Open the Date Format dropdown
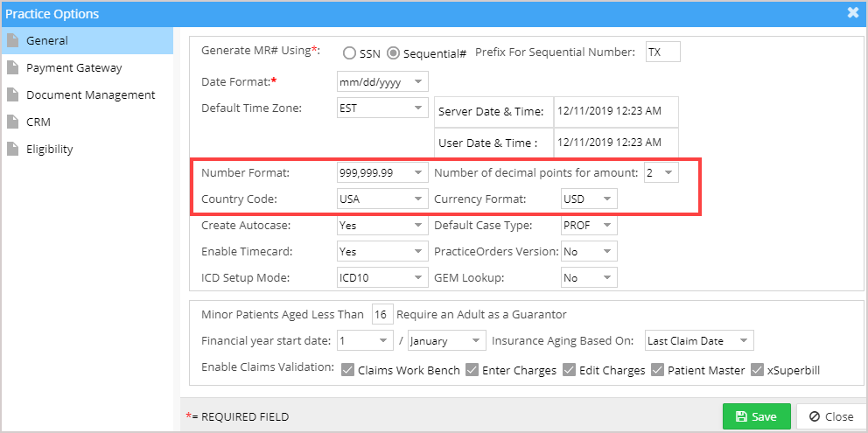868x433 pixels. coord(382,82)
